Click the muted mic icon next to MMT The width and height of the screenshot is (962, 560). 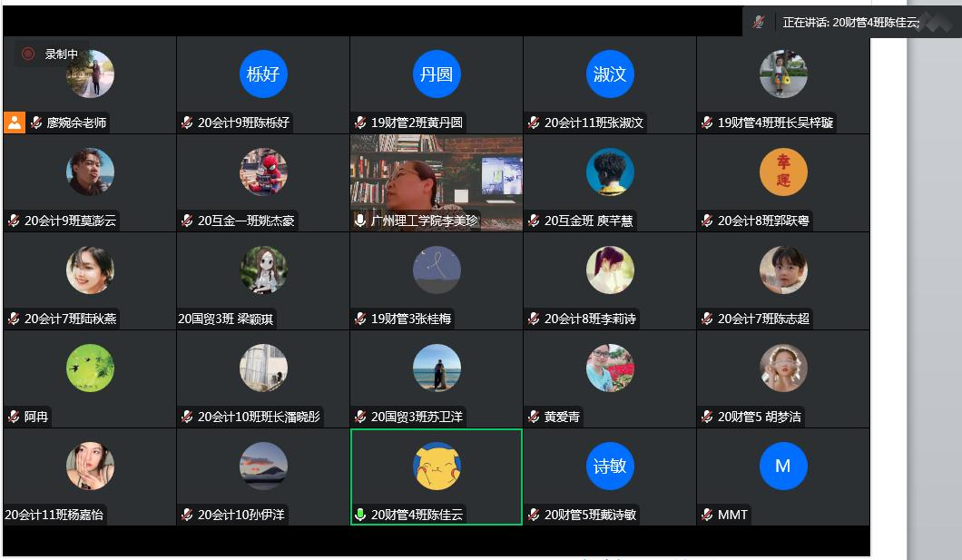[707, 515]
